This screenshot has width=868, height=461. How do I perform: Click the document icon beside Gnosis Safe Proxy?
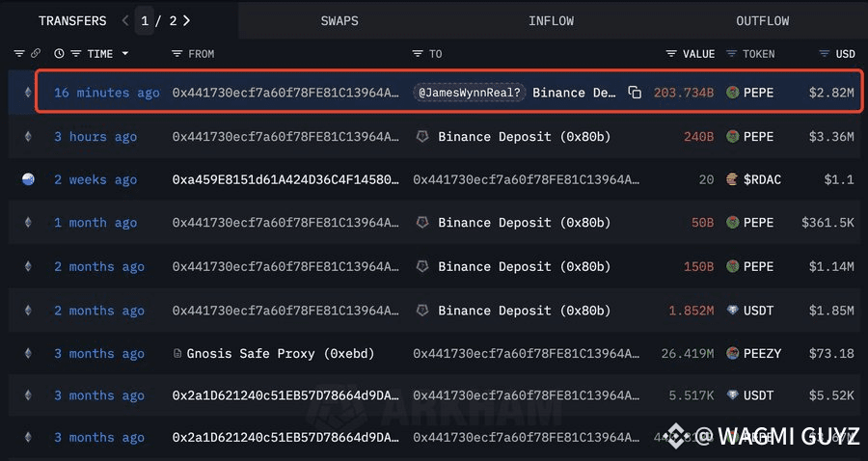(177, 353)
